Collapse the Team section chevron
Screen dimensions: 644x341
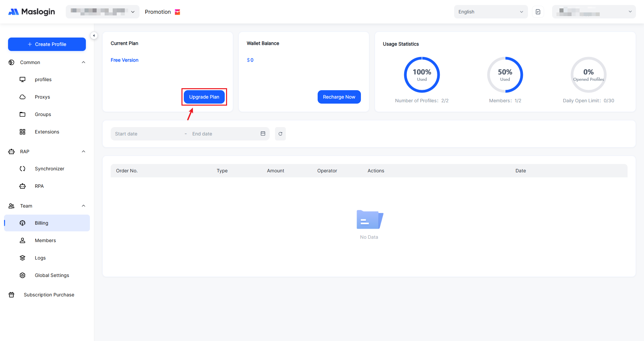(84, 206)
